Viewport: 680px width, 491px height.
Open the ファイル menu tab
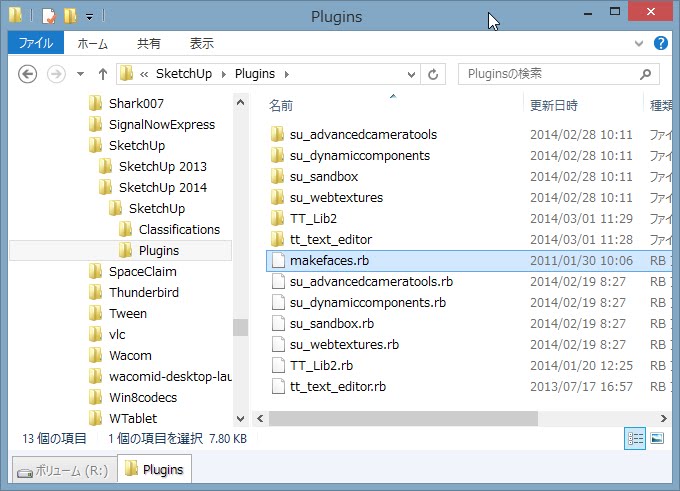tap(36, 43)
